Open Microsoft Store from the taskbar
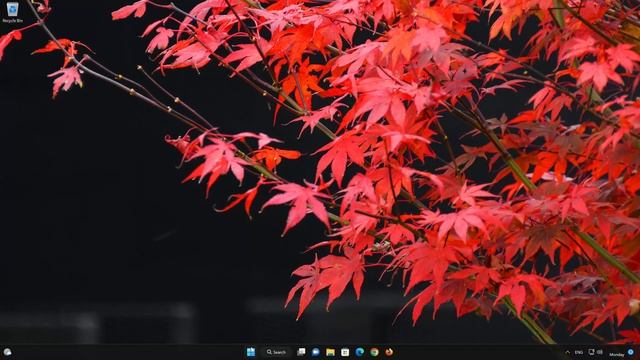The height and width of the screenshot is (360, 640). click(345, 352)
